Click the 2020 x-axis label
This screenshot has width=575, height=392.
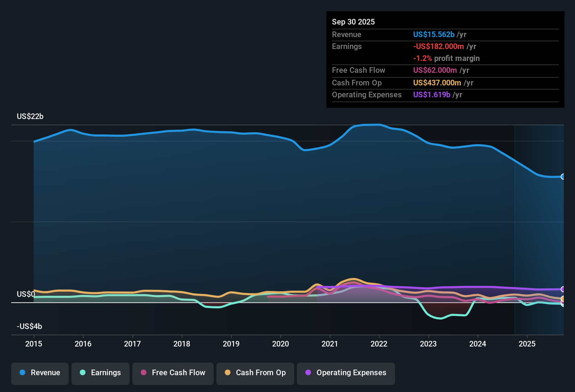280,344
